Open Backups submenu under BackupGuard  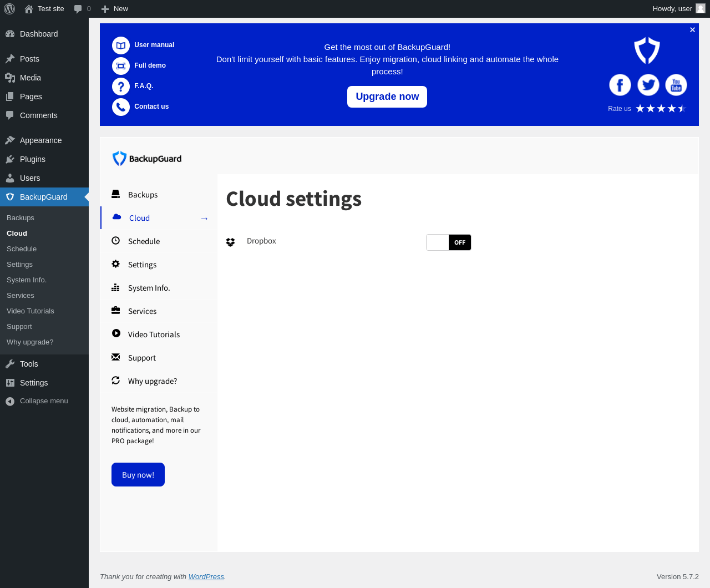pos(21,218)
